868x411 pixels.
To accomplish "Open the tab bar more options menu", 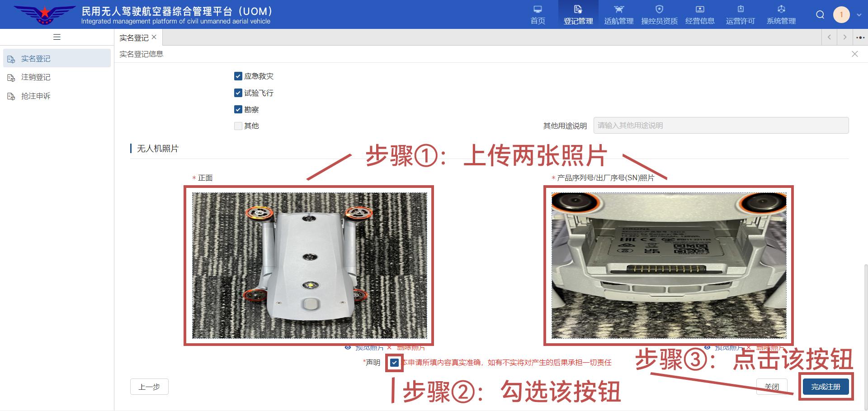I will (860, 37).
